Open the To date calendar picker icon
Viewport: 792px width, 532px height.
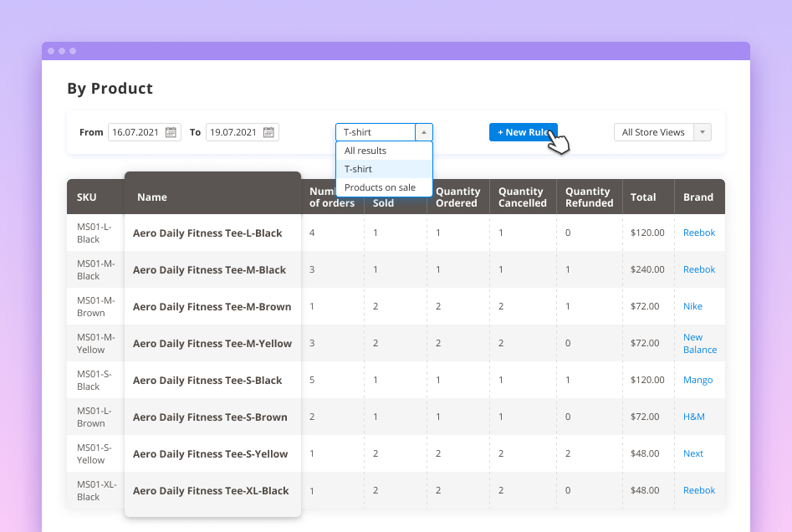[268, 132]
